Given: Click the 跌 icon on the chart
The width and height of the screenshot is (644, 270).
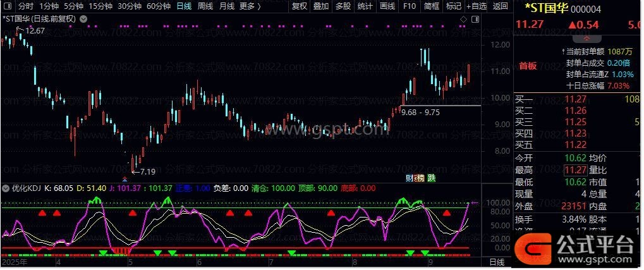Looking at the screenshot, I should click(432, 178).
